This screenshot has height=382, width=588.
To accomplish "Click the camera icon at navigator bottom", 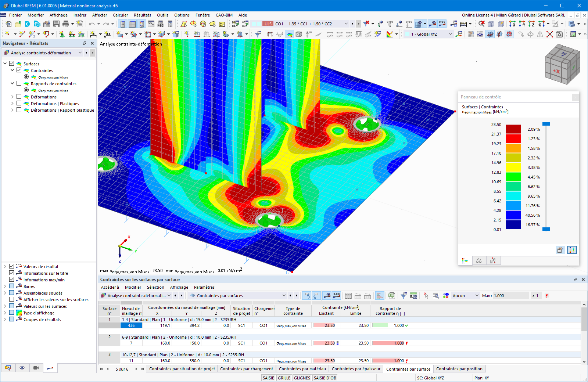I will pyautogui.click(x=36, y=368).
